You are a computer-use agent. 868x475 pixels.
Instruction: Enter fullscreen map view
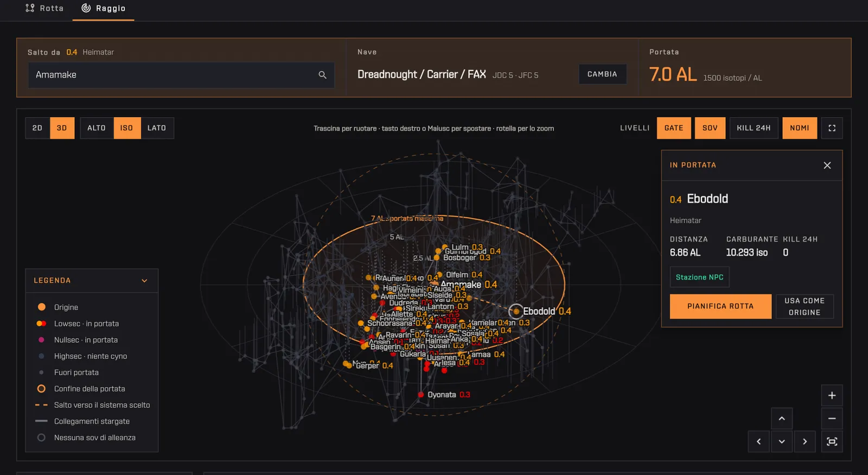click(832, 128)
